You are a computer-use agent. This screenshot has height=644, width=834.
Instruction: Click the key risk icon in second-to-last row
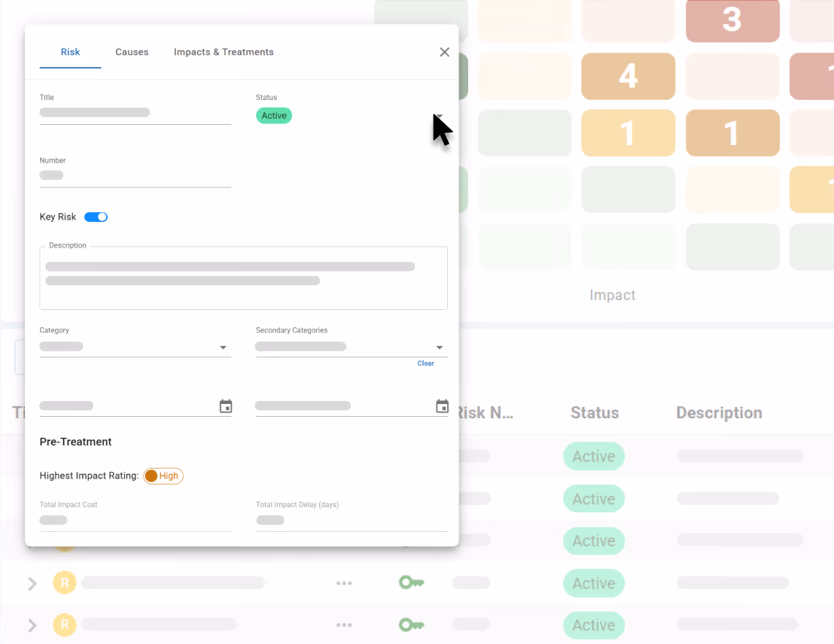pyautogui.click(x=411, y=582)
